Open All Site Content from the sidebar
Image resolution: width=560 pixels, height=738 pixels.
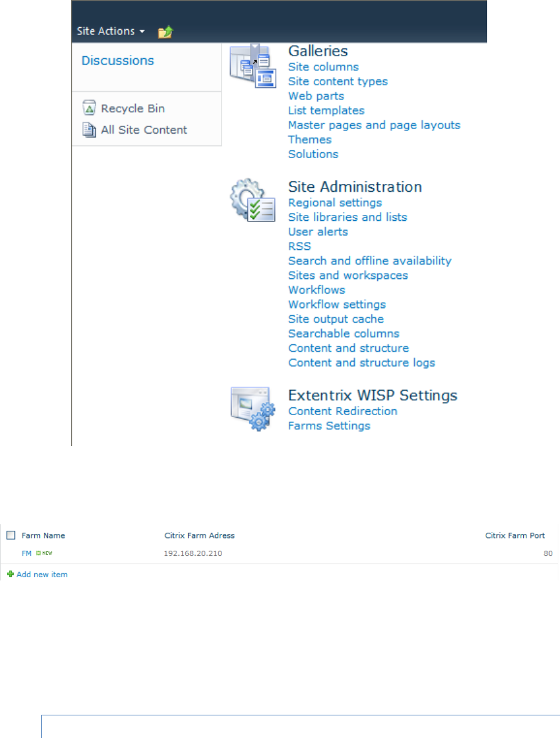(x=144, y=130)
